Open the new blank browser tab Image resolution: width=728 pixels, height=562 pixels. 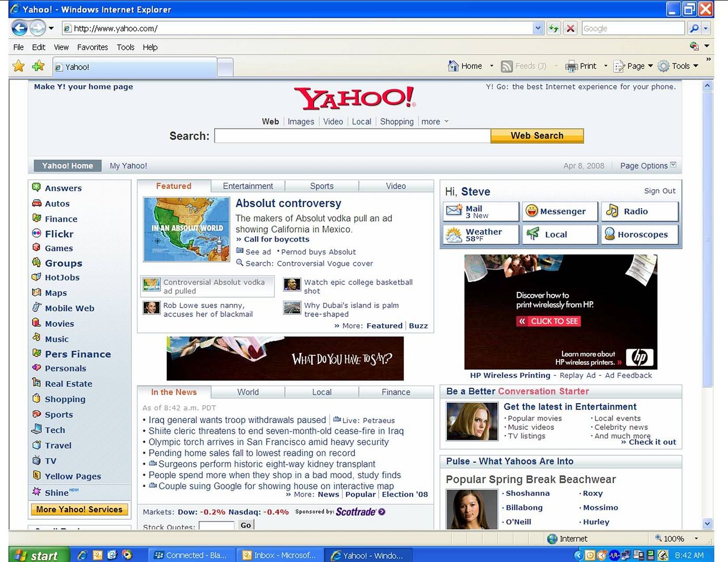225,67
